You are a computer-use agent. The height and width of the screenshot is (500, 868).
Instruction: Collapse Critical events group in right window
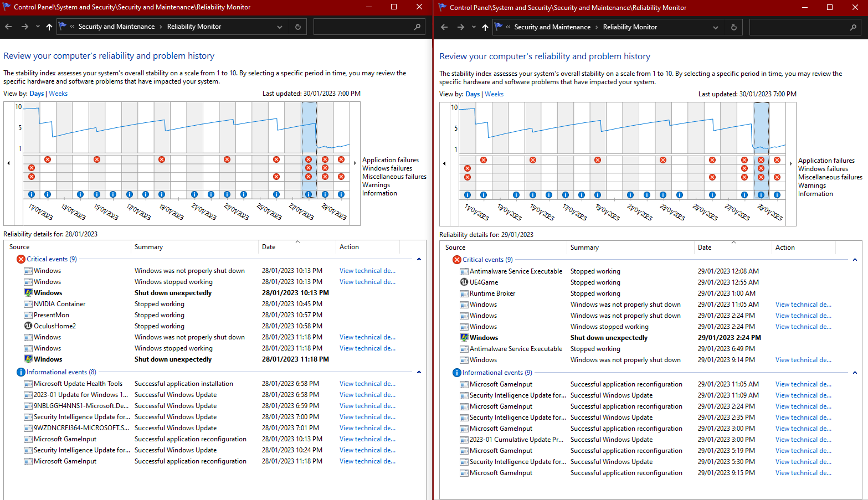tap(855, 260)
